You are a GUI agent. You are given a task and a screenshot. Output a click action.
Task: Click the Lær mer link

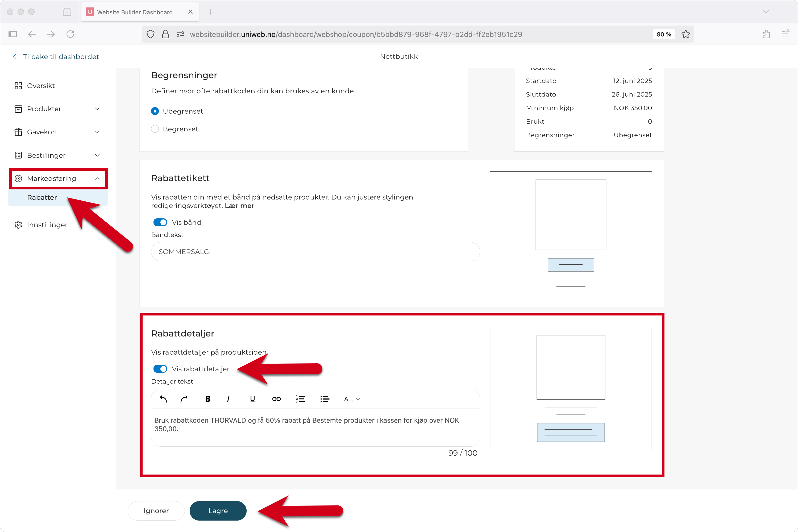coord(240,206)
